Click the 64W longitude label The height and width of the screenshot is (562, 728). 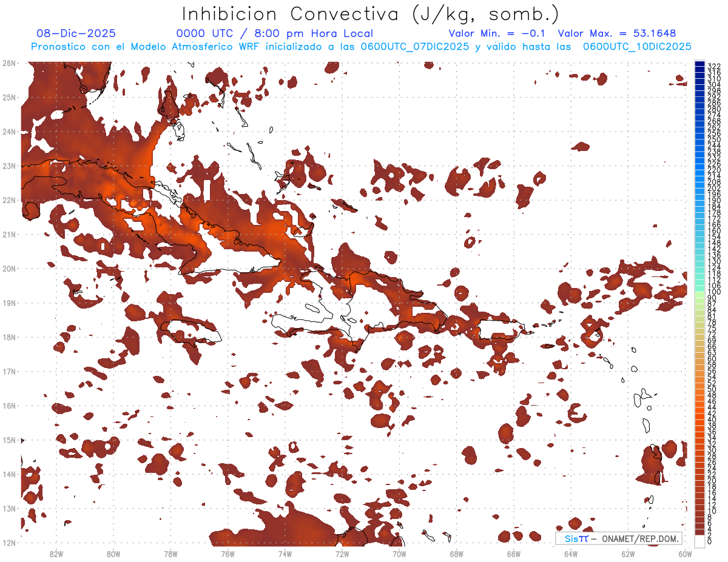coord(571,554)
